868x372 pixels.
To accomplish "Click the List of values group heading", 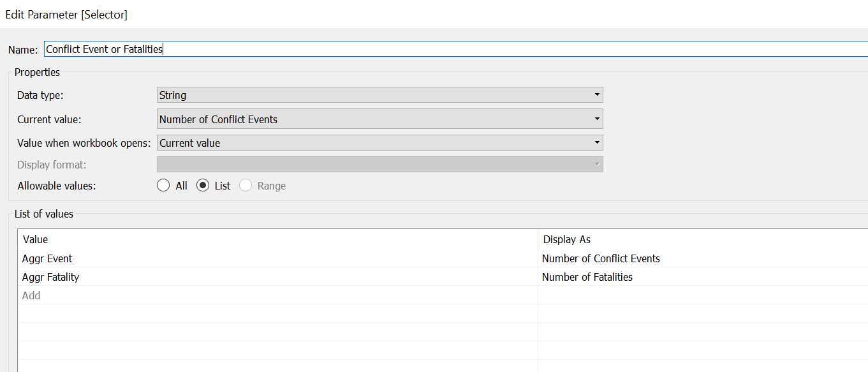I will pyautogui.click(x=44, y=214).
